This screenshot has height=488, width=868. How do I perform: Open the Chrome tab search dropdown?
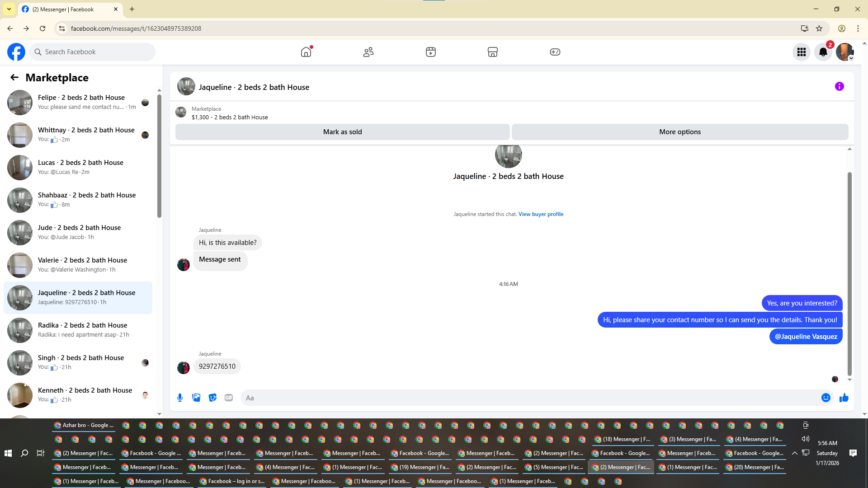pos(9,9)
